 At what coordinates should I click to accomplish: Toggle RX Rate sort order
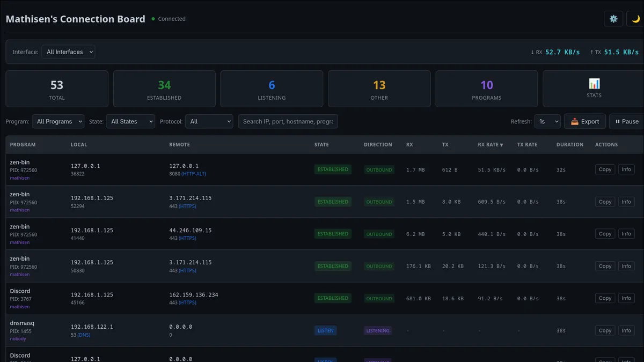tap(491, 145)
